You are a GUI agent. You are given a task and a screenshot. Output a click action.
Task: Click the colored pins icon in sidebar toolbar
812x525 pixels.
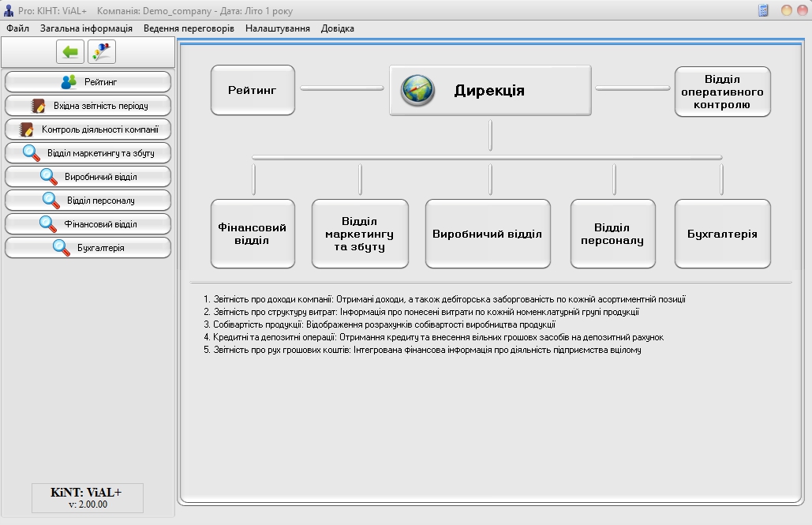(102, 52)
